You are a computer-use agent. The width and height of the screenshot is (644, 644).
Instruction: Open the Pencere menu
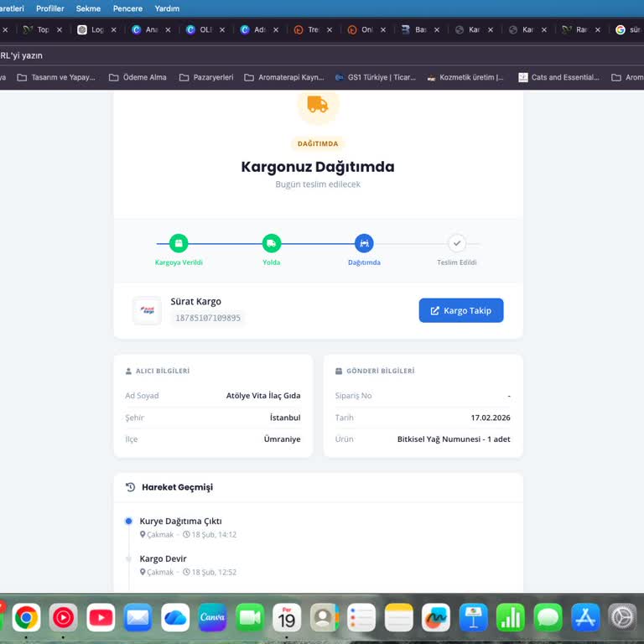click(127, 8)
